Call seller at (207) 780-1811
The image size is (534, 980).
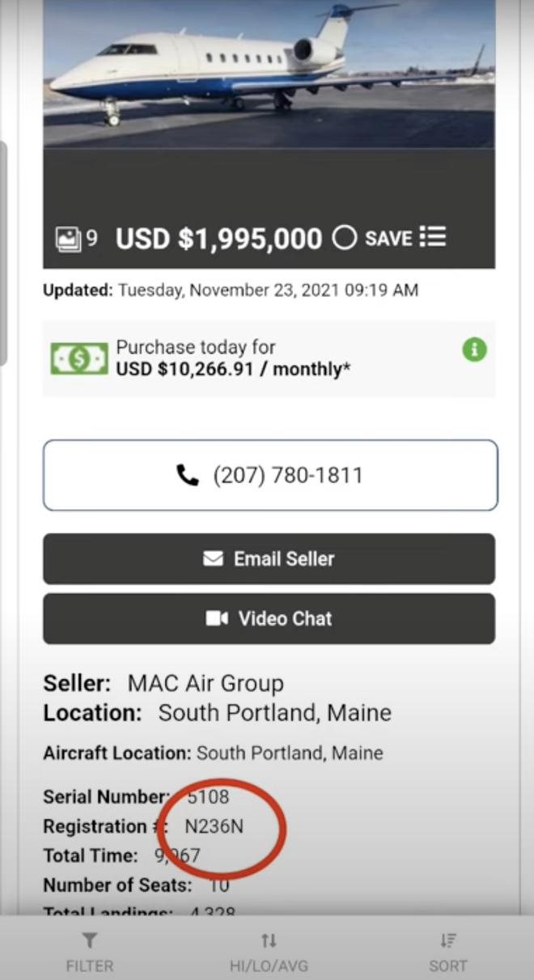click(x=270, y=475)
